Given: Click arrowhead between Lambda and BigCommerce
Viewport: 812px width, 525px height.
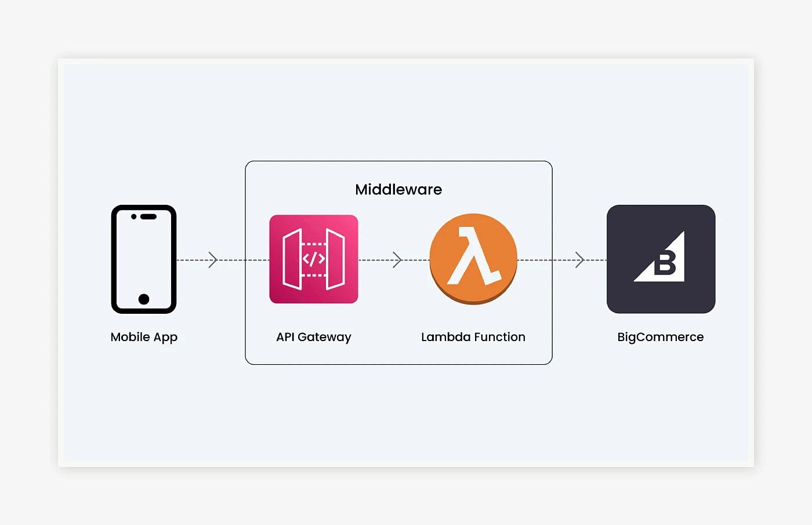Looking at the screenshot, I should (579, 260).
